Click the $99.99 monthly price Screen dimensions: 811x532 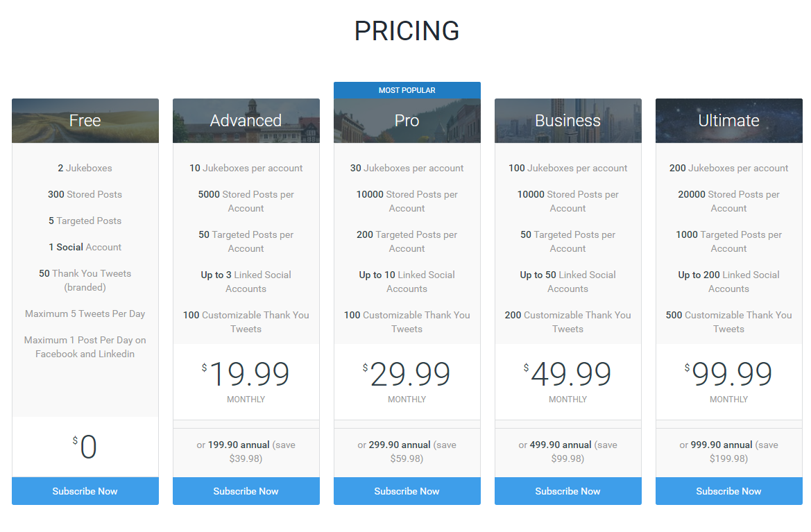[728, 375]
